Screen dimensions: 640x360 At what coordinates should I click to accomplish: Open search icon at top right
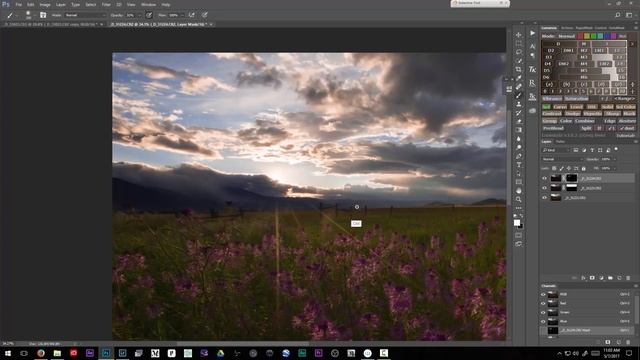coord(618,15)
